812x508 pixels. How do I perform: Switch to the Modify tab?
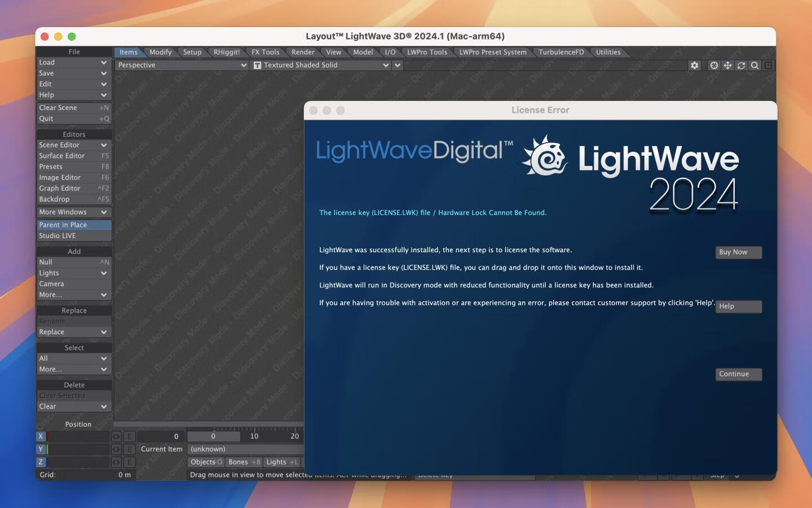click(161, 52)
